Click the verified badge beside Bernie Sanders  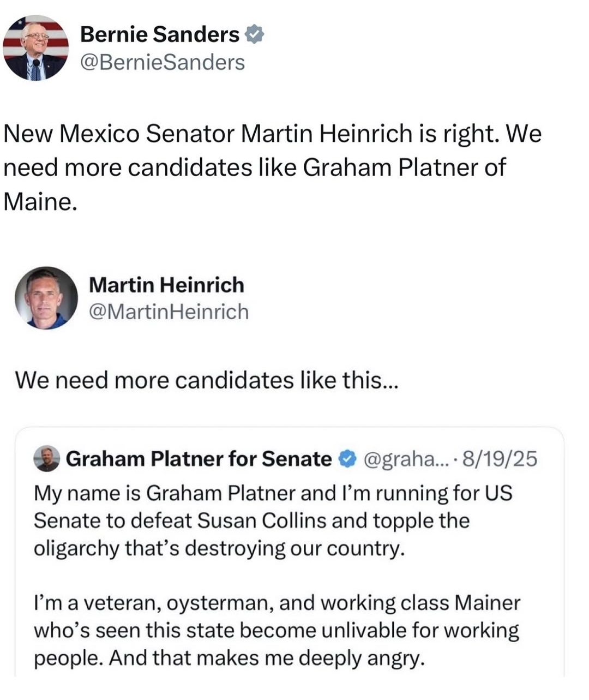(254, 35)
